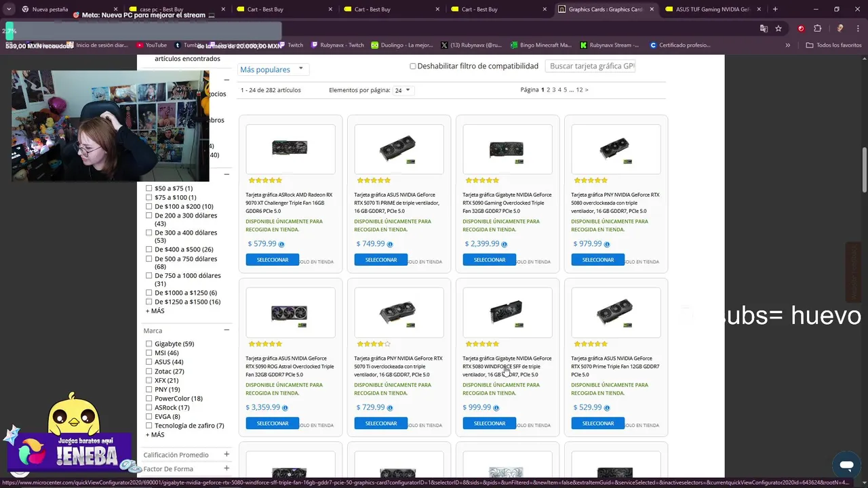Show more brands with + MÁS
This screenshot has height=488, width=868.
tap(155, 434)
